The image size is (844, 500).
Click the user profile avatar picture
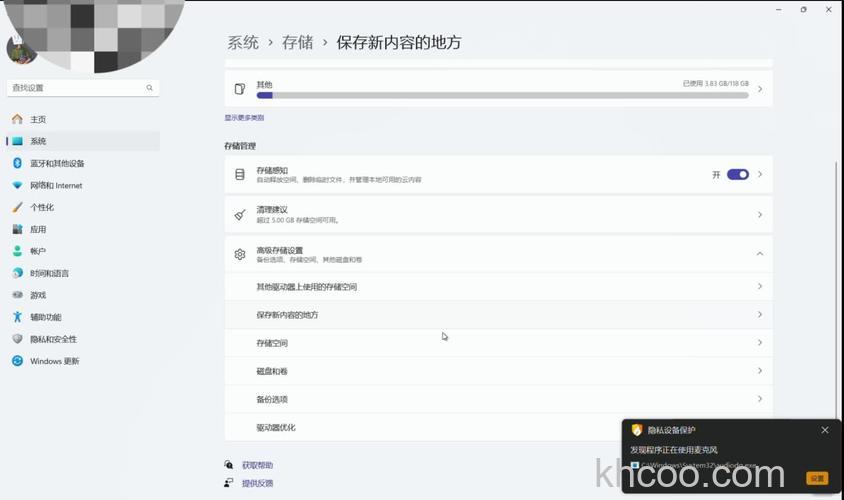[20, 50]
